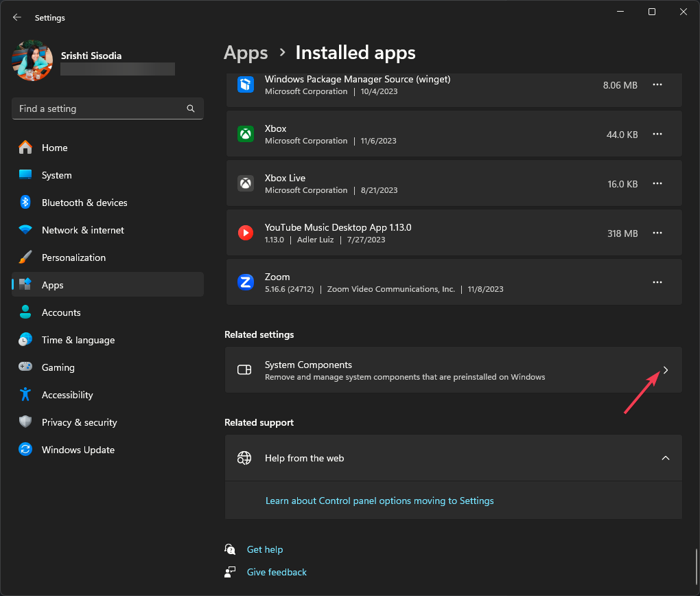The height and width of the screenshot is (596, 700).
Task: Click the YouTube Music red play icon
Action: point(246,233)
